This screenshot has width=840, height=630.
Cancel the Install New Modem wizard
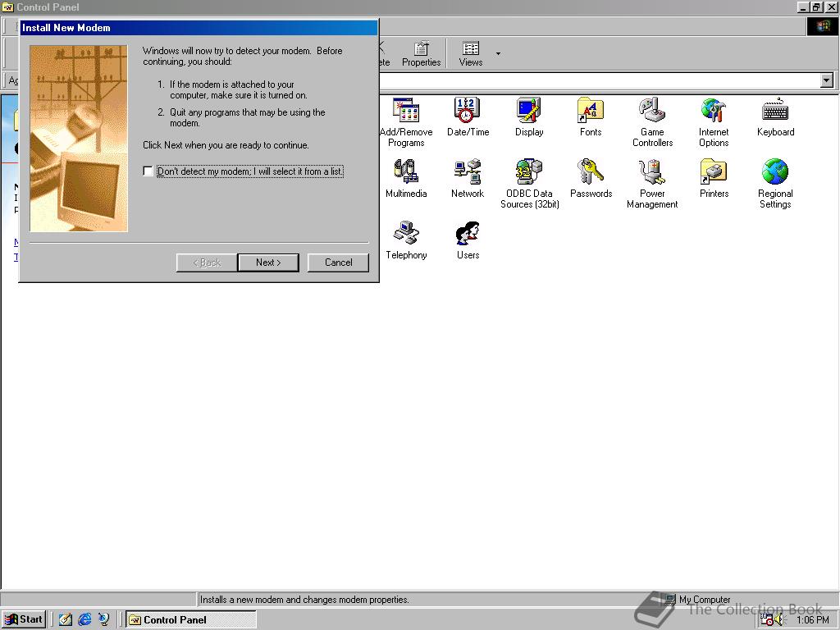coord(338,262)
